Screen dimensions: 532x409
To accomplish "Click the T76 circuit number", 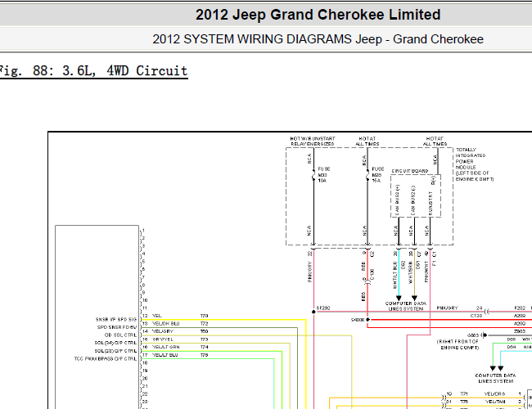I will pyautogui.click(x=464, y=402).
